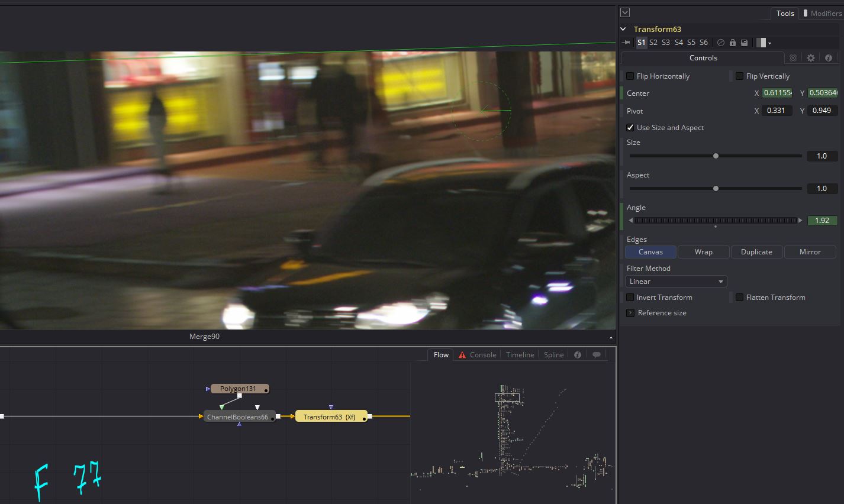Screen dimensions: 844x504
Task: Click the Aspect slider handle
Action: [716, 189]
